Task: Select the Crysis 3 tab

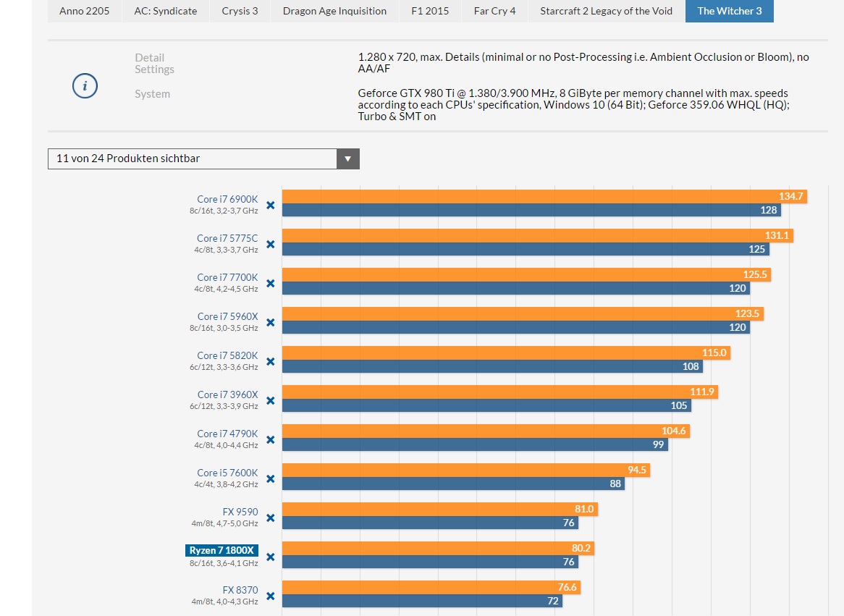Action: pyautogui.click(x=240, y=11)
